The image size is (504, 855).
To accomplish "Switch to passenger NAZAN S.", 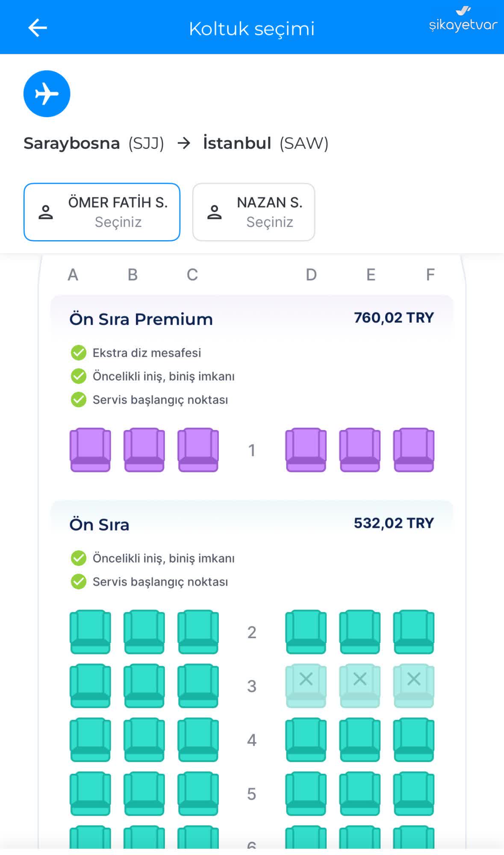I will pyautogui.click(x=254, y=212).
